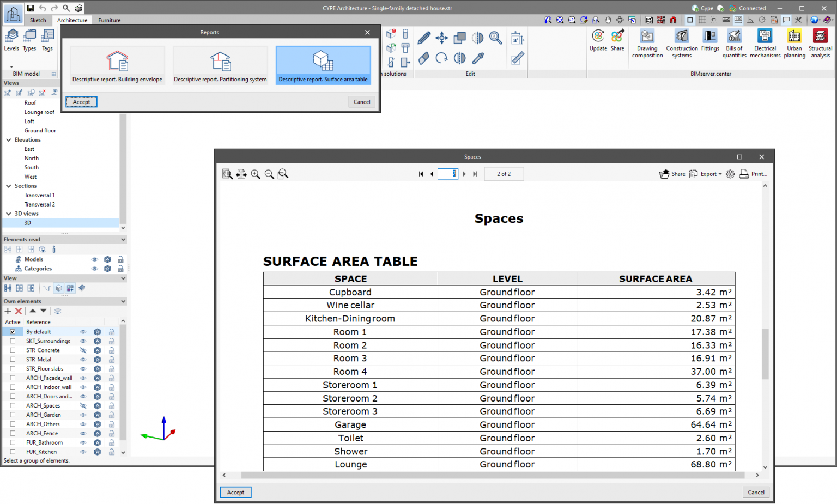Hide the By default element with its eye icon

pyautogui.click(x=83, y=331)
